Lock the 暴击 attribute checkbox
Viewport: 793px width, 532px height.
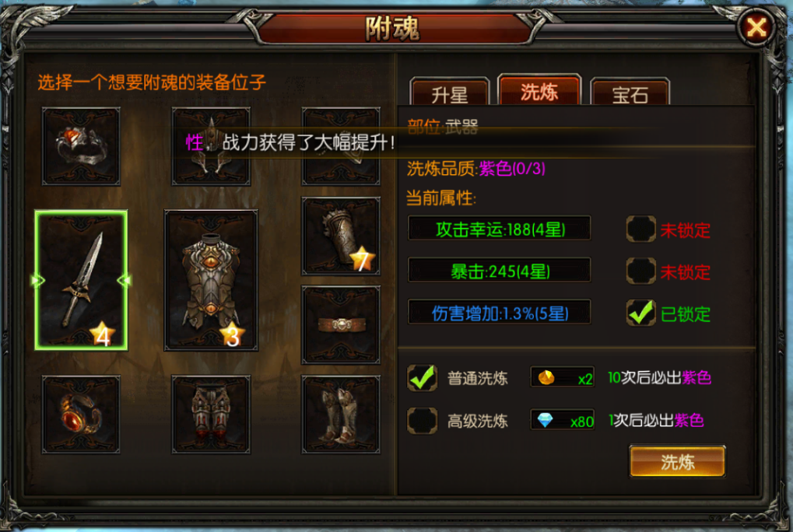tap(640, 271)
